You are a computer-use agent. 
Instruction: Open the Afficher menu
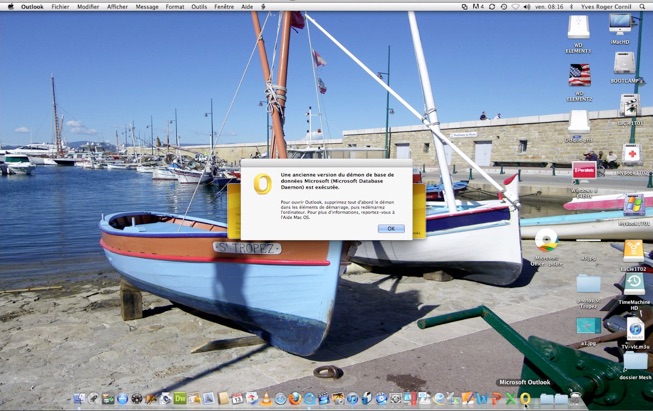point(117,7)
